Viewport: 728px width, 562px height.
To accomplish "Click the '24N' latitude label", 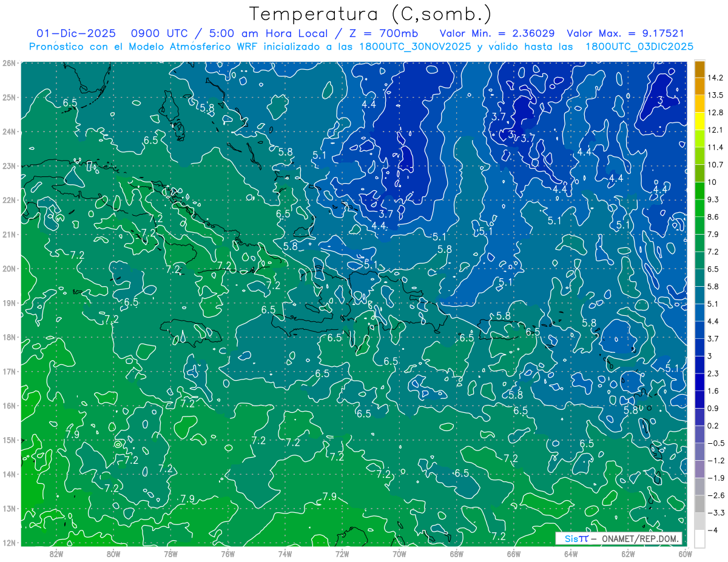I will pyautogui.click(x=8, y=132).
